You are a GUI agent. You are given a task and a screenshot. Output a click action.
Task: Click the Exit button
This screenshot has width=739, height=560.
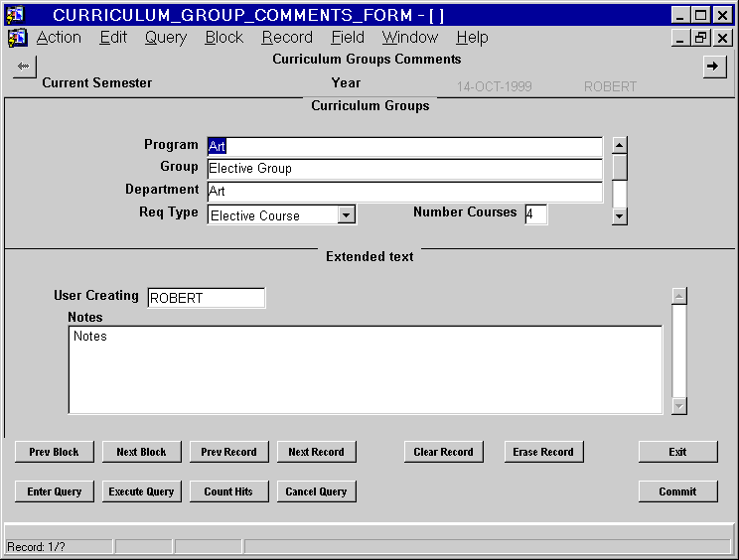click(677, 452)
